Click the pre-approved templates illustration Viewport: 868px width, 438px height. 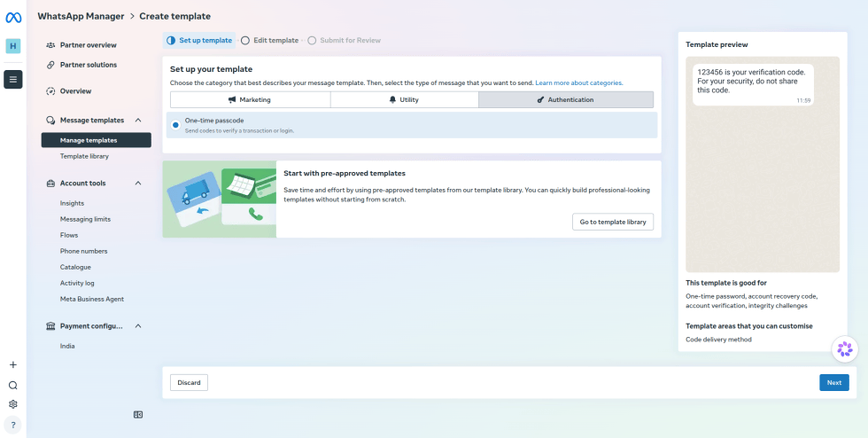(x=220, y=199)
